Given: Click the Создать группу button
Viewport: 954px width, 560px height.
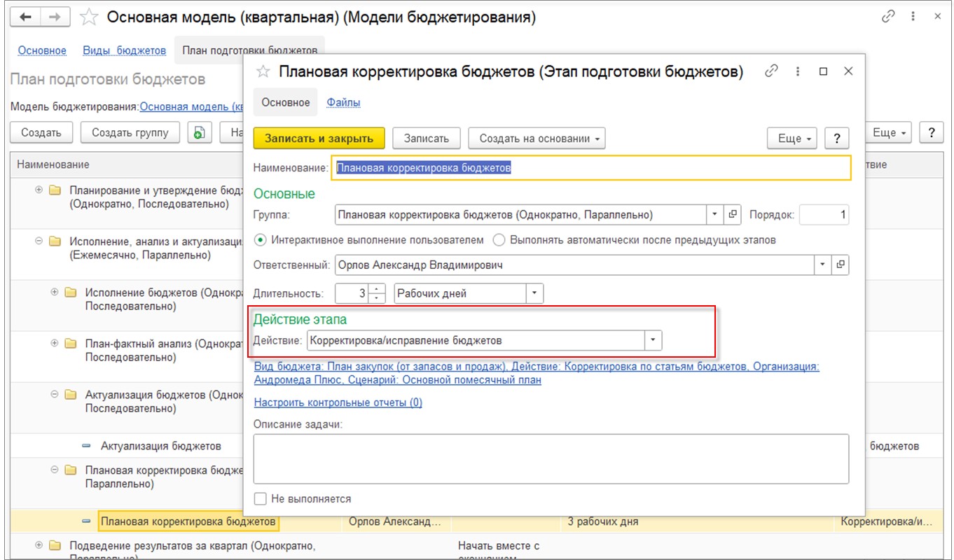Looking at the screenshot, I should 130,133.
